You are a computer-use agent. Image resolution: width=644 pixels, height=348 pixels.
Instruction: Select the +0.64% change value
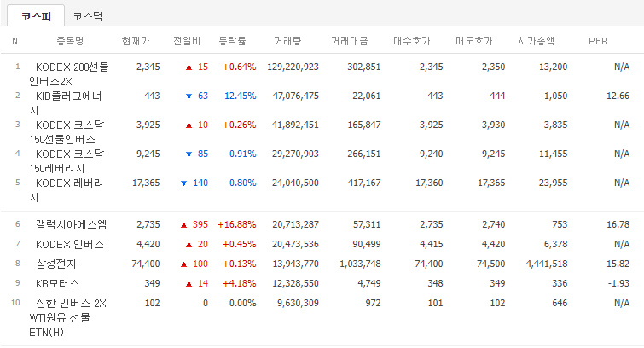click(x=240, y=67)
